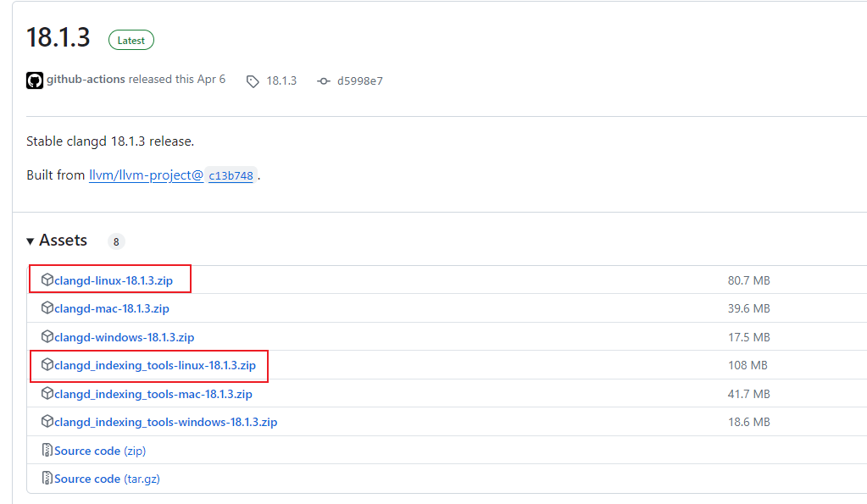Download clangd-windows-18.1.3.zip

click(124, 338)
